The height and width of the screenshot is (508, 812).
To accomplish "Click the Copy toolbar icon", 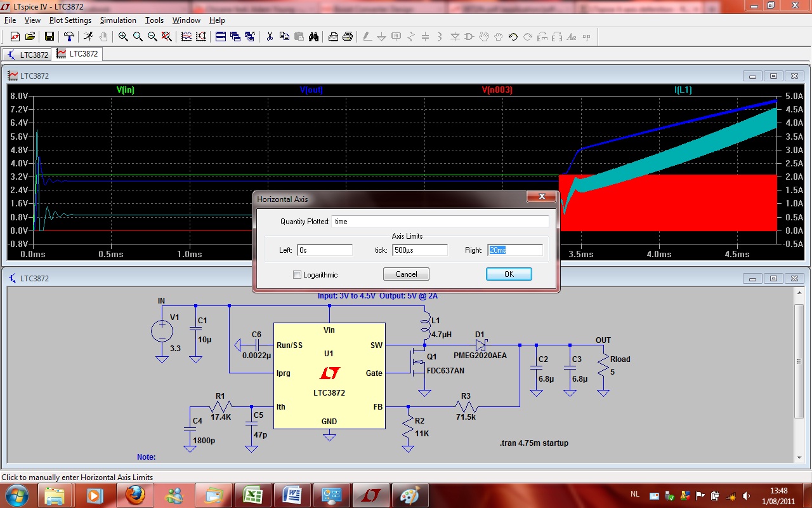I will click(x=284, y=37).
